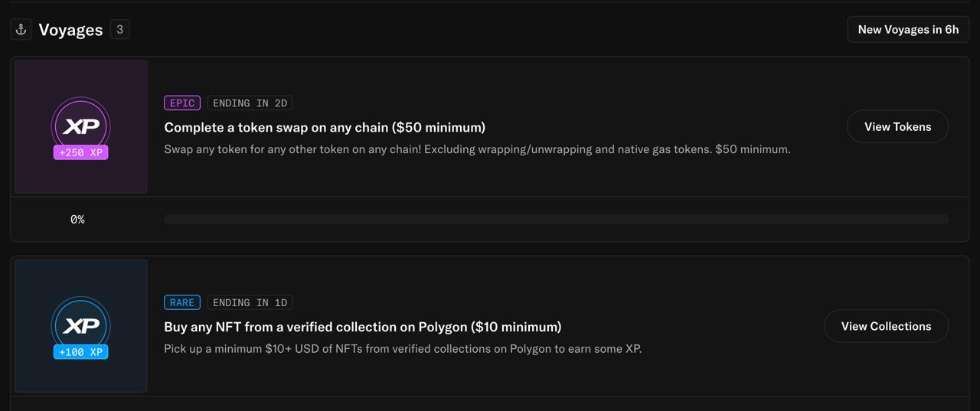
Task: Click the +100 XP reward badge
Action: [x=81, y=352]
